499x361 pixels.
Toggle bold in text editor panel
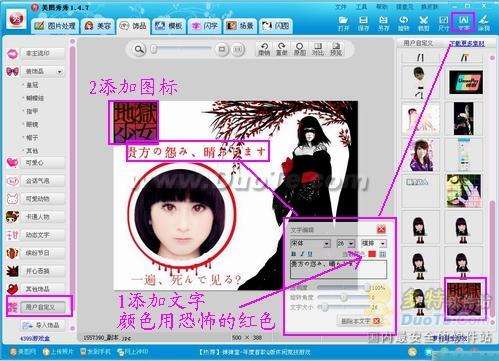point(294,254)
